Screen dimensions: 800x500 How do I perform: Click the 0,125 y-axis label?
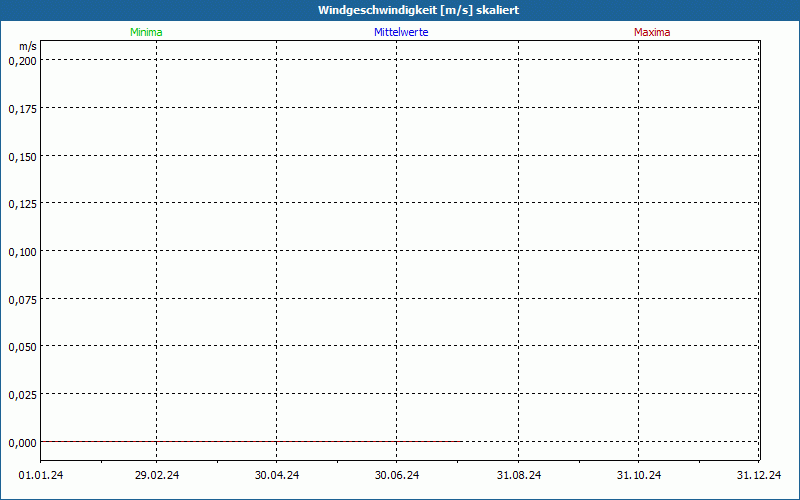(22, 204)
